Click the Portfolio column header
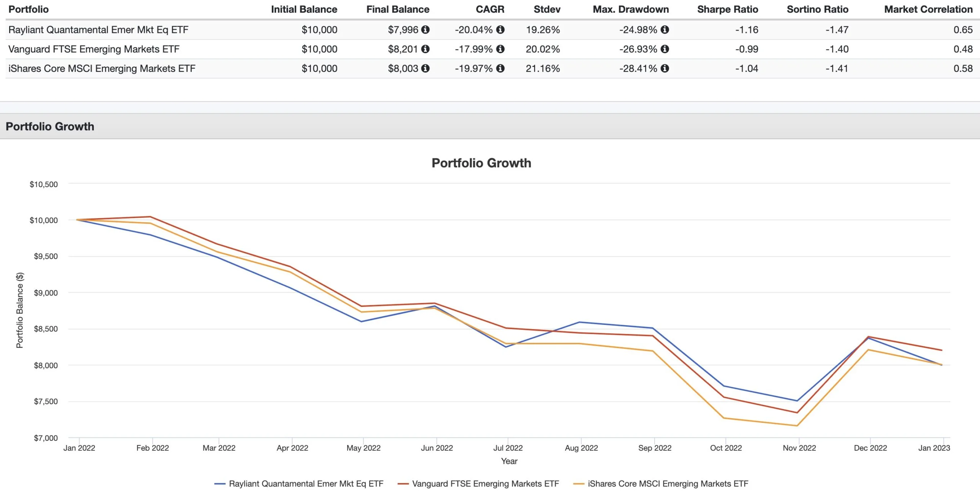 [x=29, y=9]
